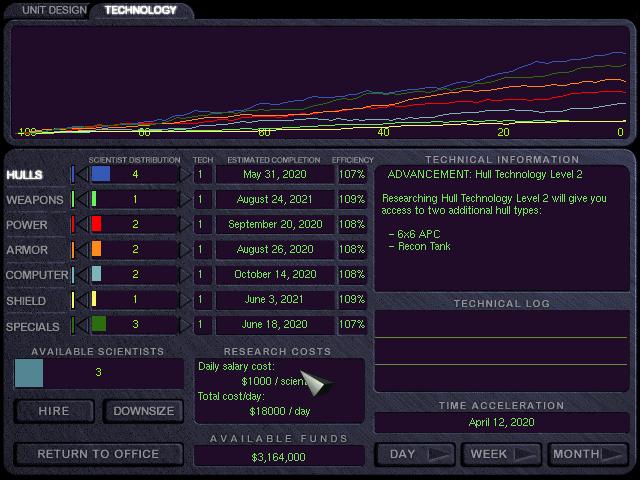This screenshot has height=480, width=640.
Task: Select the Shield research category
Action: pos(26,300)
